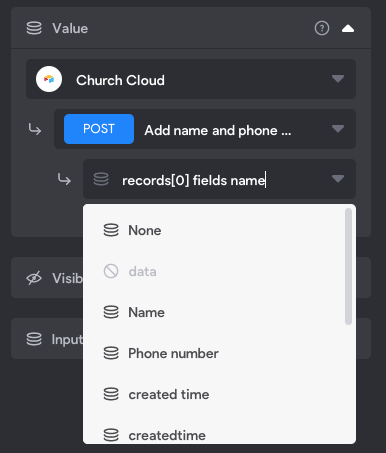Viewport: 386px width, 453px height.
Task: Click the Value section database icon
Action: coord(34,28)
